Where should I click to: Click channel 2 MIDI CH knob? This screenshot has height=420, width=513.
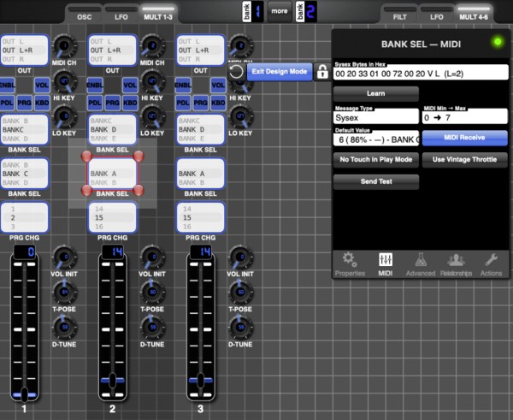click(152, 46)
